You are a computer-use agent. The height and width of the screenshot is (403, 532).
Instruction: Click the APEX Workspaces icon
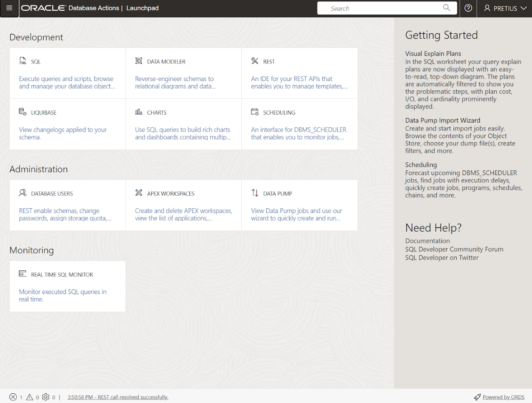point(139,192)
